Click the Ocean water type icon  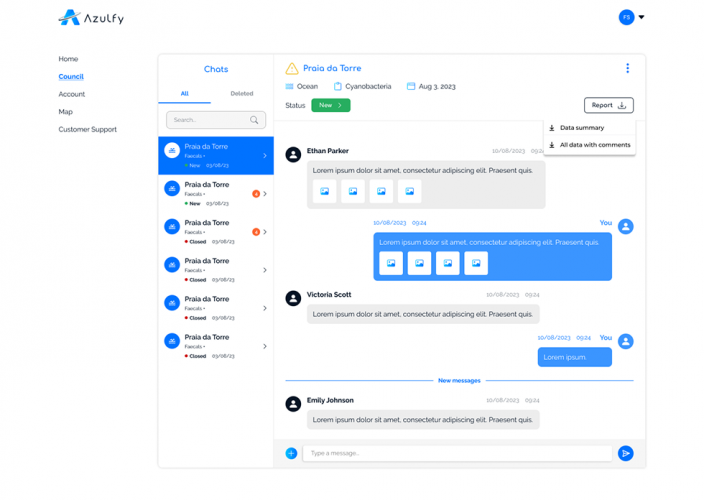(x=289, y=86)
